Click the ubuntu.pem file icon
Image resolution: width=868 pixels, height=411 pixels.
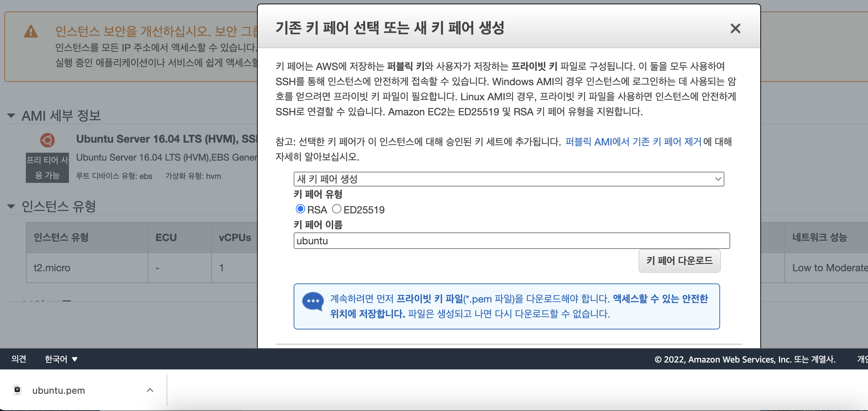point(17,390)
